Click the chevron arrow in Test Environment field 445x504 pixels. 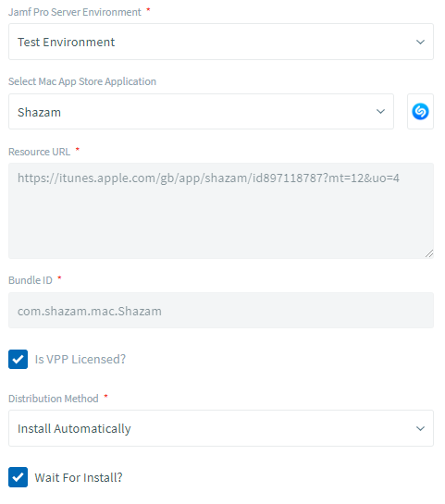pos(420,43)
